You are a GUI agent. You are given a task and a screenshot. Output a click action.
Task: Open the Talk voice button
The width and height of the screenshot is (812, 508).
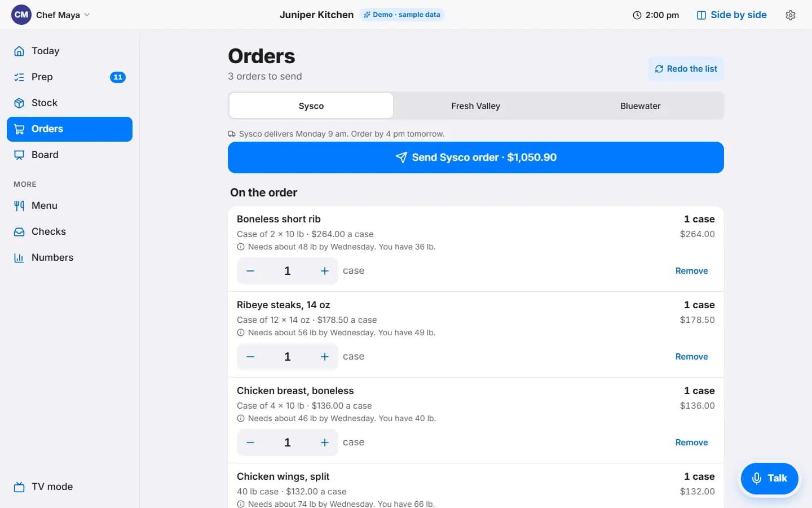[769, 478]
